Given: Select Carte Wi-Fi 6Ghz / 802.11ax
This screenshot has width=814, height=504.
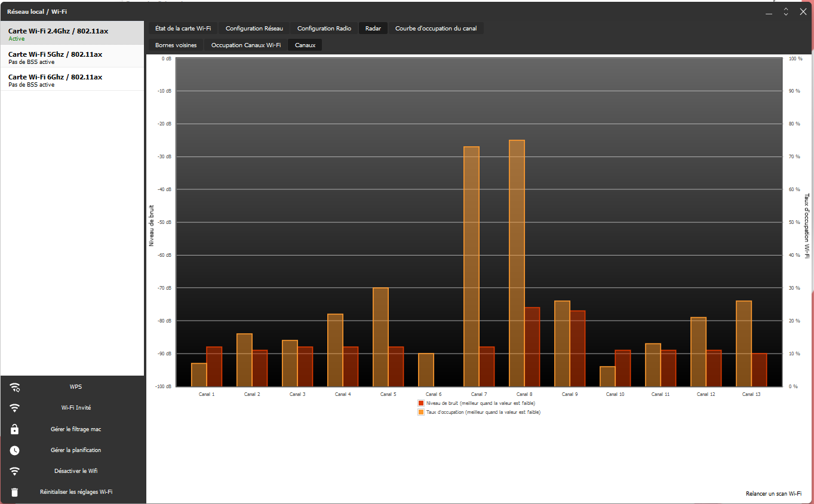Looking at the screenshot, I should point(72,80).
